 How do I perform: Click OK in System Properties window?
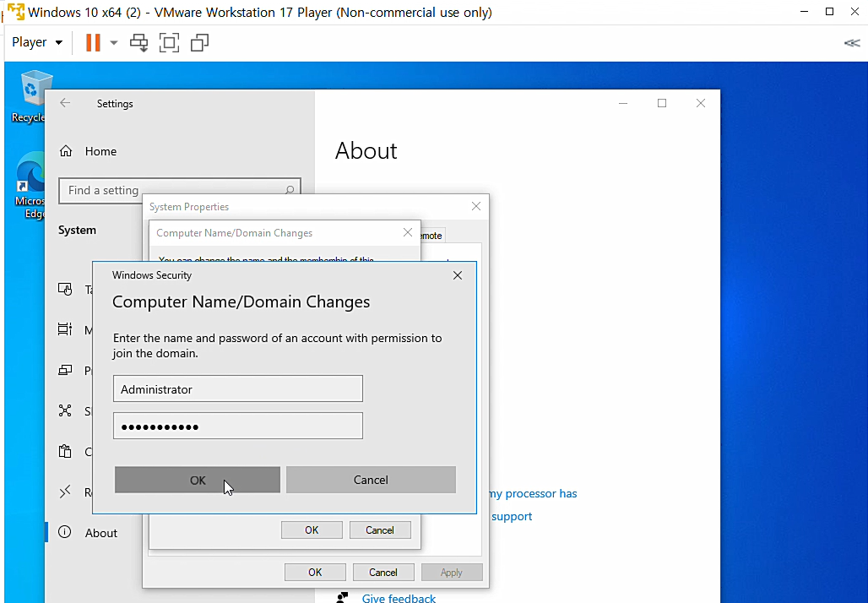(315, 572)
